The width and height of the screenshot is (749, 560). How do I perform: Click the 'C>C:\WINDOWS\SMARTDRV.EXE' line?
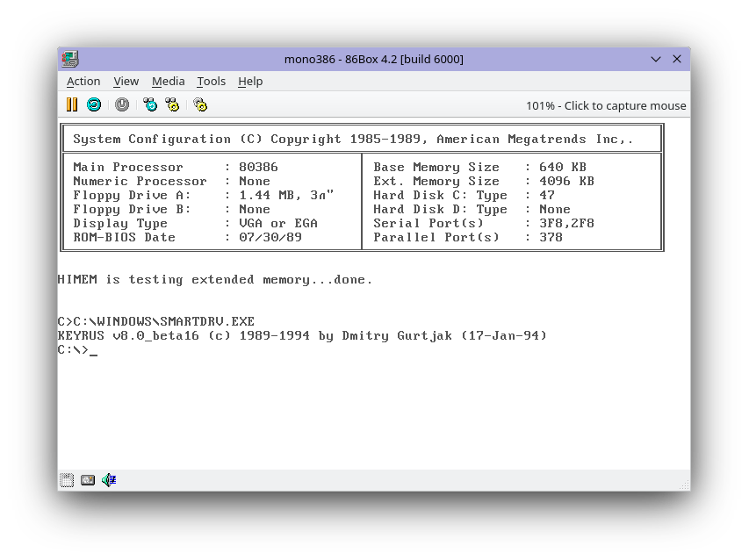click(x=155, y=322)
